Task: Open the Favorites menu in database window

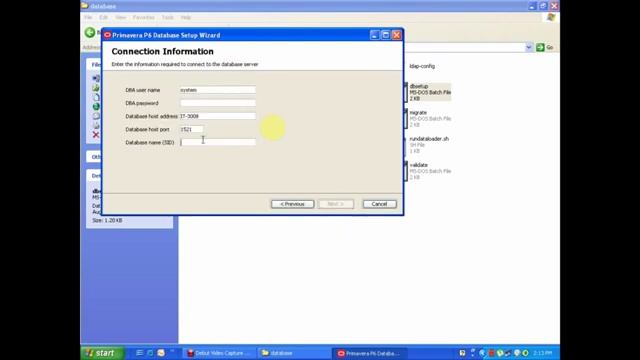Action: pyautogui.click(x=144, y=18)
